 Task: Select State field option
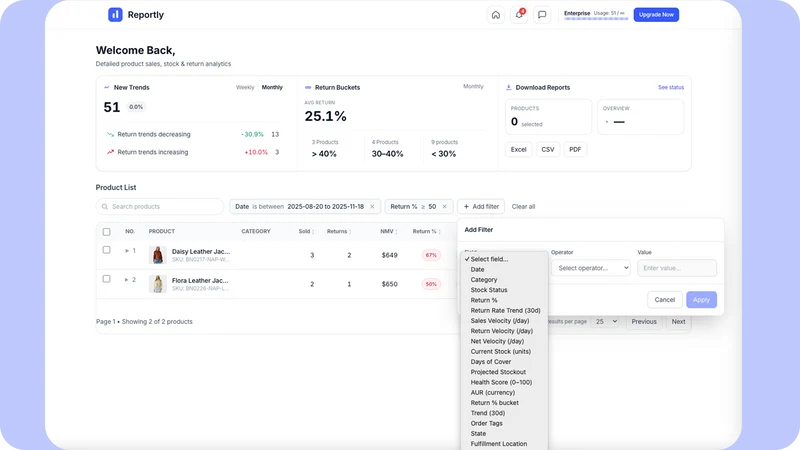tap(504, 433)
